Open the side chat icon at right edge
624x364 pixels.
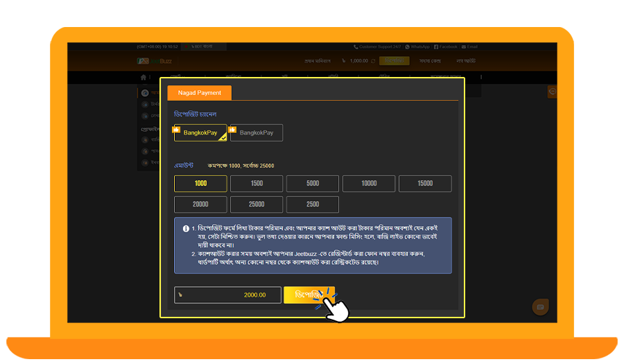tap(552, 92)
